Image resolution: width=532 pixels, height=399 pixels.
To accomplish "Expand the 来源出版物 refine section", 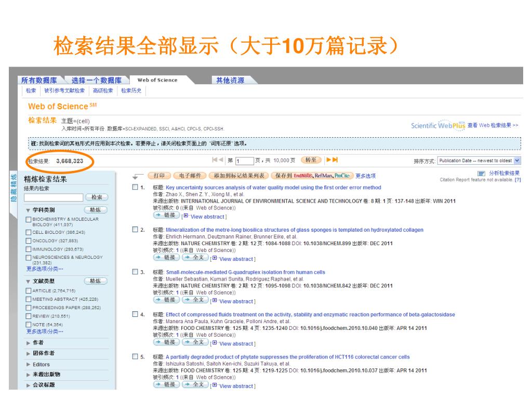I will pos(28,375).
